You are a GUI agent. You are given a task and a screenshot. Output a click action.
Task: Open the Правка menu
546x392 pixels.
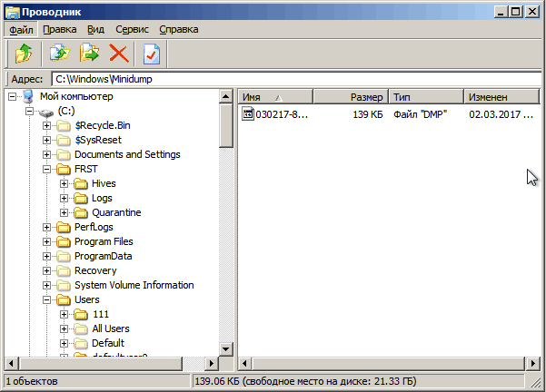click(60, 30)
